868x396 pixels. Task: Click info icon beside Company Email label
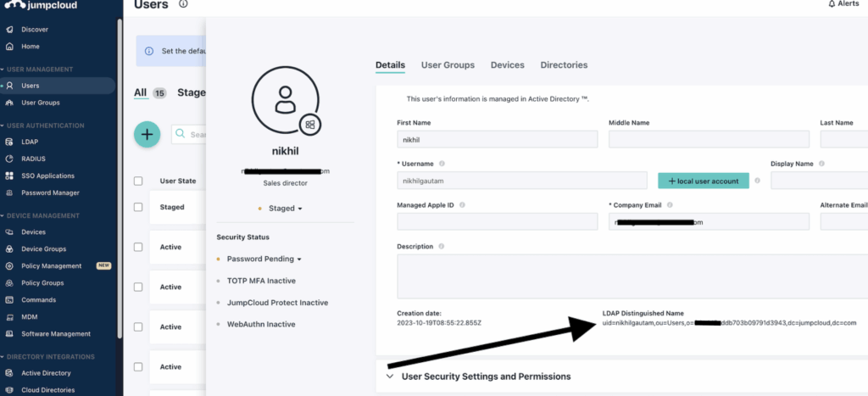pos(670,205)
